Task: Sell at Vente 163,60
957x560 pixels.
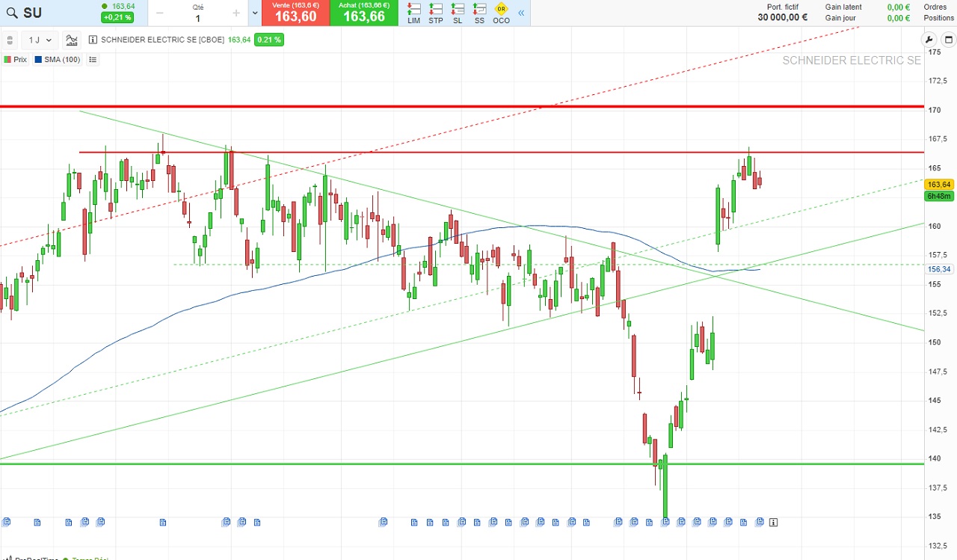Action: 295,13
